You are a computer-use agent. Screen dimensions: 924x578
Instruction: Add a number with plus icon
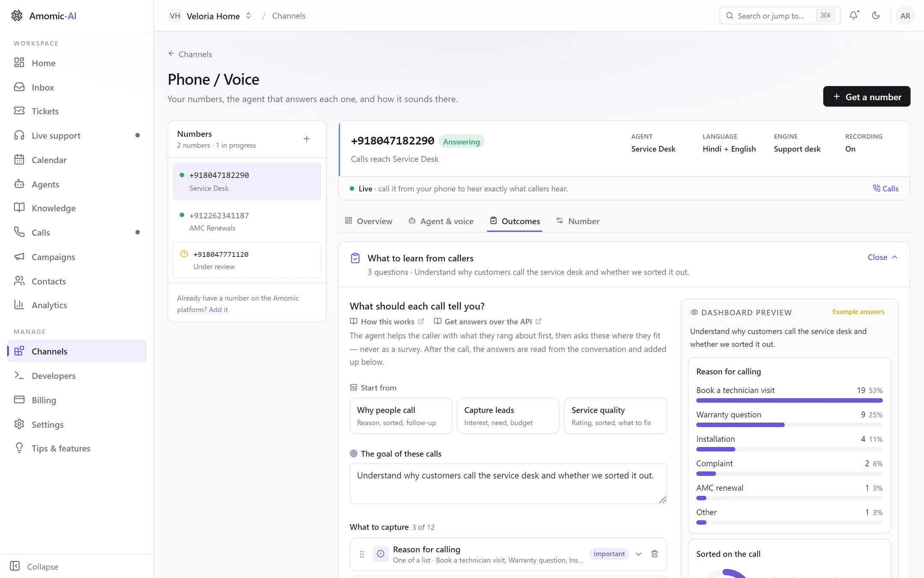(307, 139)
